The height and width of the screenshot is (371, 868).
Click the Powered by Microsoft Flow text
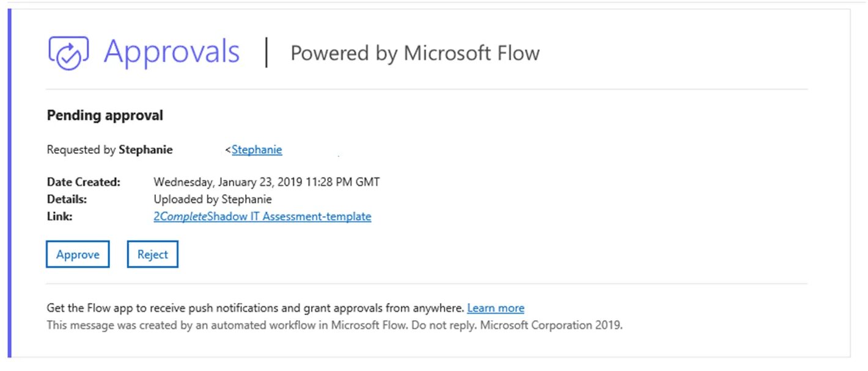[415, 53]
